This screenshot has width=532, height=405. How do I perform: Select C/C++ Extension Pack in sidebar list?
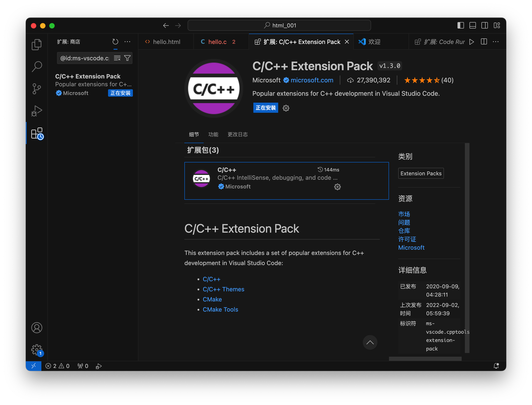93,84
